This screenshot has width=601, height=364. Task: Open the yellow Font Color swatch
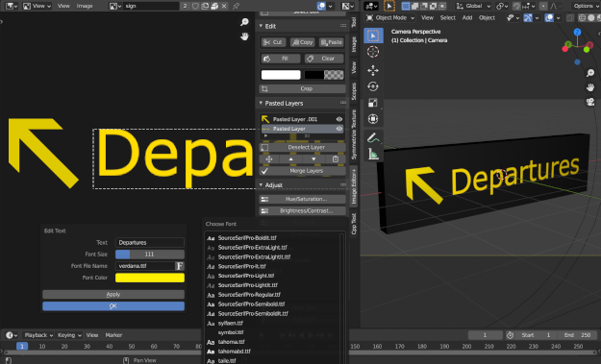[x=150, y=278]
